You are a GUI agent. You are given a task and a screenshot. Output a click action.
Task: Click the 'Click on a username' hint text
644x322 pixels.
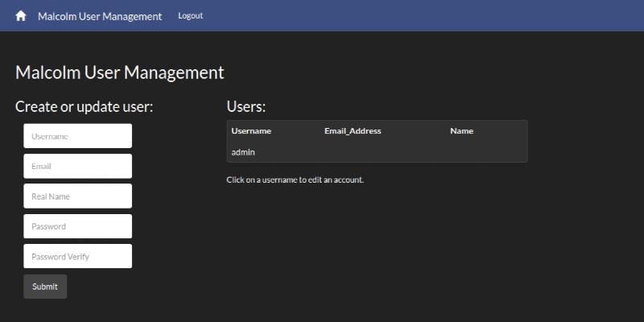click(295, 180)
